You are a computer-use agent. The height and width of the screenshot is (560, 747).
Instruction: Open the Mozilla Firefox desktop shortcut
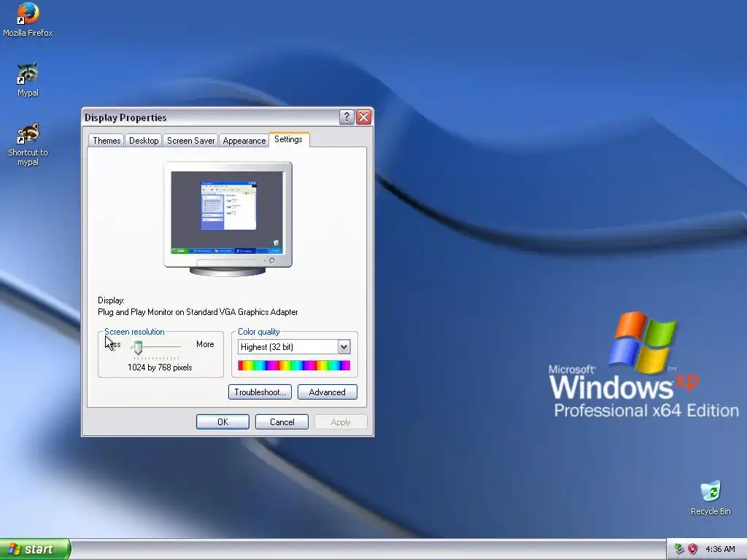click(28, 20)
